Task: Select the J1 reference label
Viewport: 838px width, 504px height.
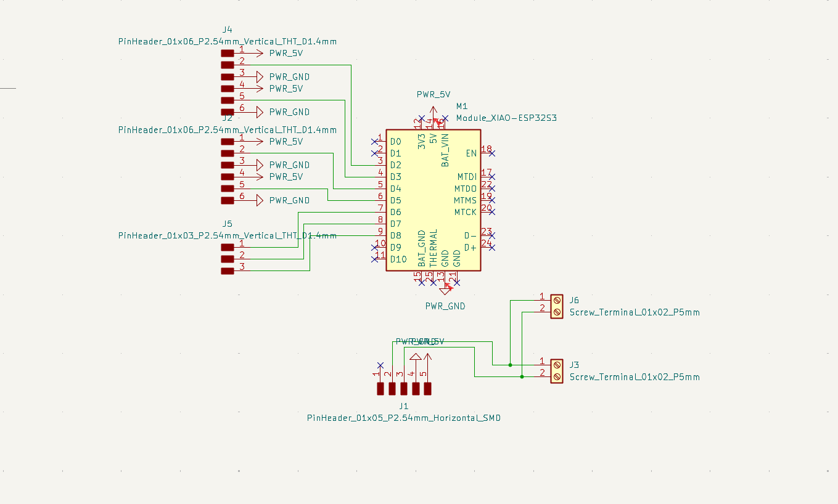Action: click(x=404, y=406)
